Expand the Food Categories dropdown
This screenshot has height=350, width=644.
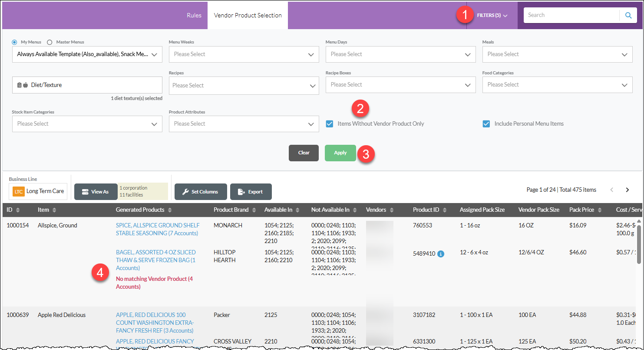click(557, 85)
